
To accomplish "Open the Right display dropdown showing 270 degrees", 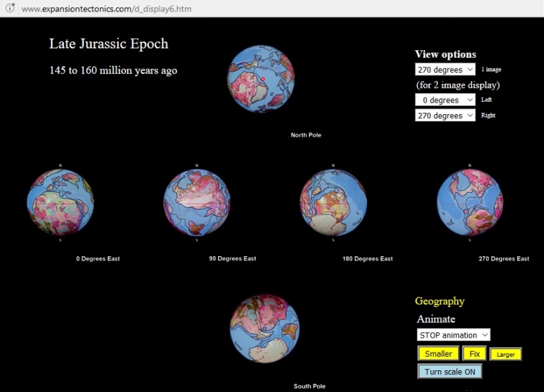I will click(x=444, y=115).
